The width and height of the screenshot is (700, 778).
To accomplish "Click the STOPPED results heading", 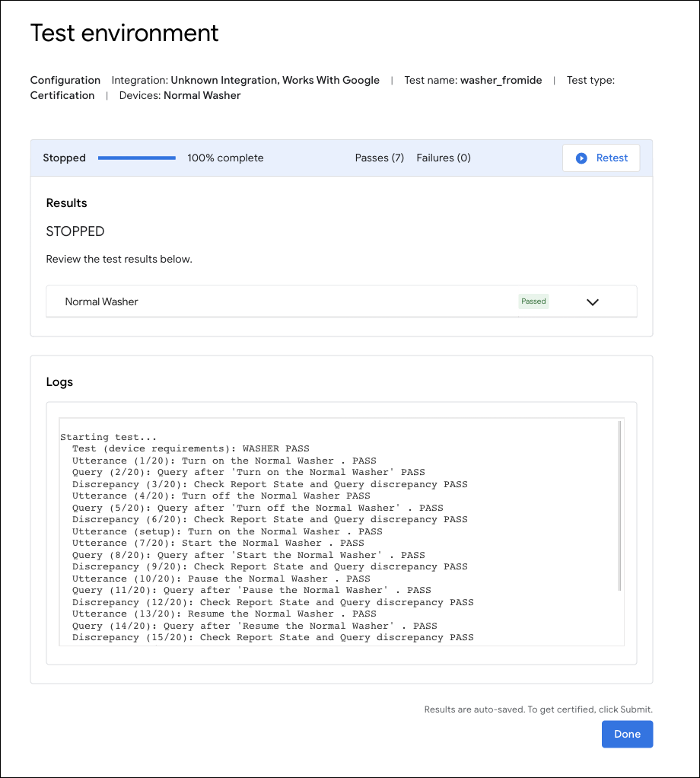I will pyautogui.click(x=75, y=231).
